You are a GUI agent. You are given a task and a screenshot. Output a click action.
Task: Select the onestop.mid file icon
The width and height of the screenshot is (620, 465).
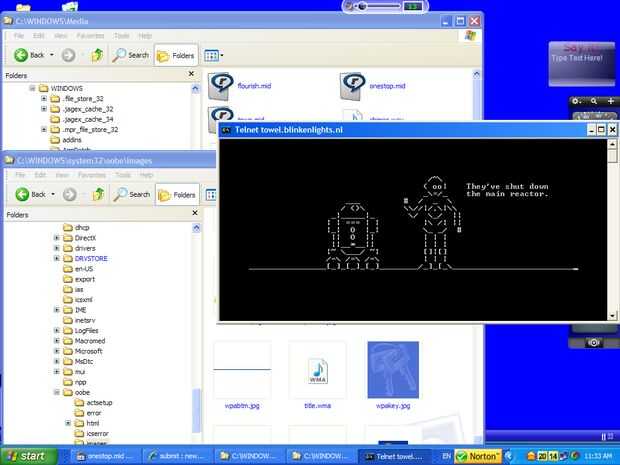[352, 86]
